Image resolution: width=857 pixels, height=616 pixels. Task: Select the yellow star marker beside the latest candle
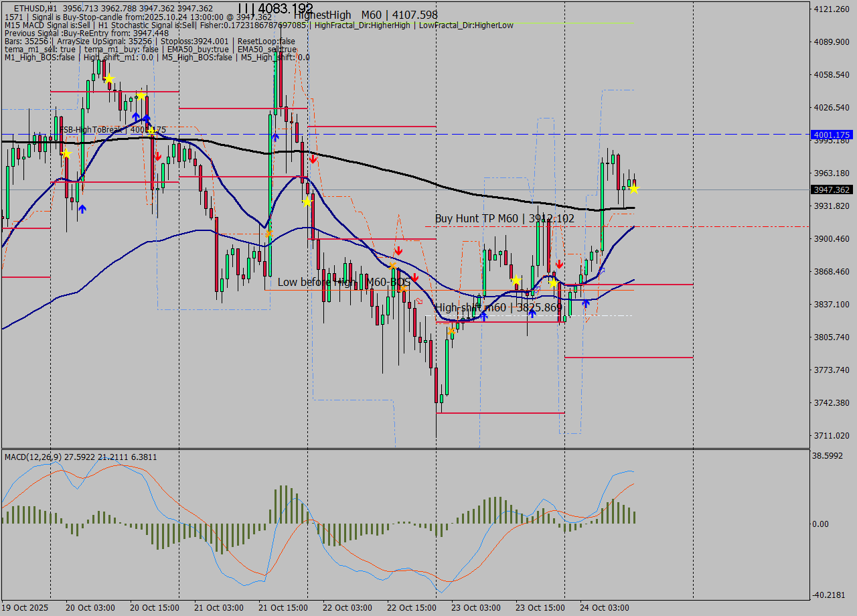(x=633, y=188)
